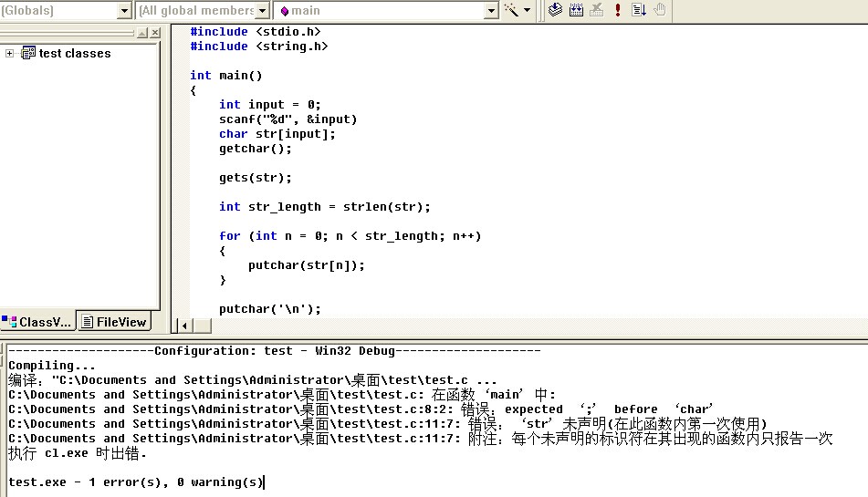Click the 'gets(str);' line
Image resolution: width=868 pixels, height=497 pixels.
click(x=256, y=178)
